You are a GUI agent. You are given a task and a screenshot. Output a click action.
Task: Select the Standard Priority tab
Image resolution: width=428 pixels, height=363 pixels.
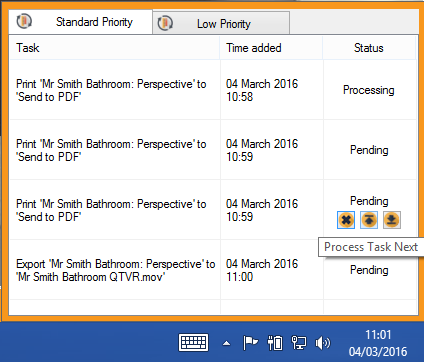80,22
